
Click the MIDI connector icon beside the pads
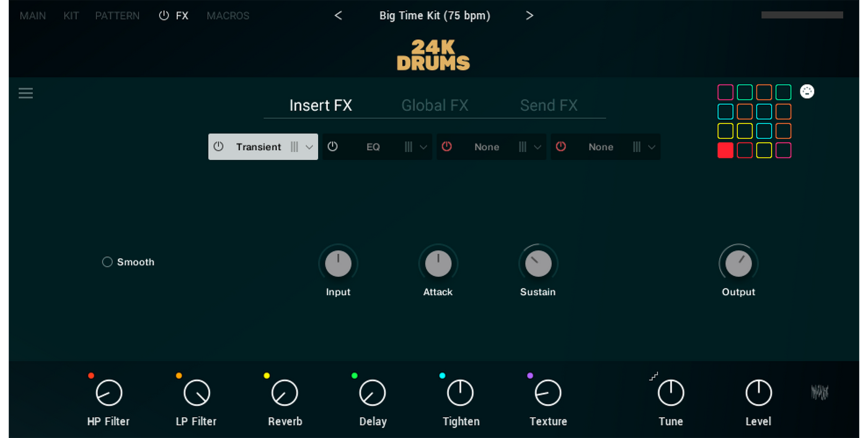tap(807, 92)
